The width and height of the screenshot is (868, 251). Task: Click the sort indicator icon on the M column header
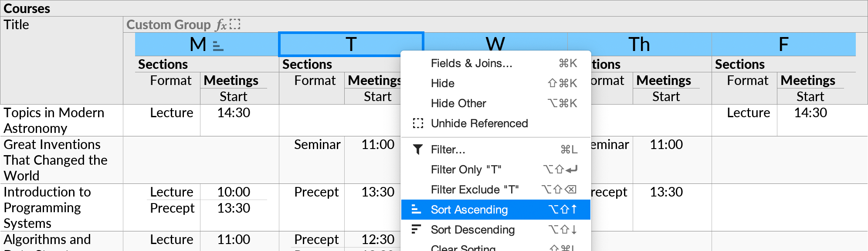pos(219,44)
